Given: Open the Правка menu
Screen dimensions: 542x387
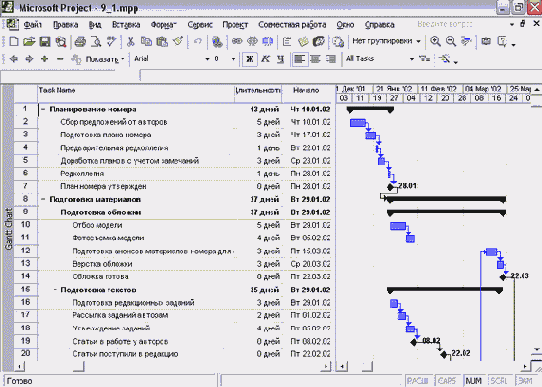Looking at the screenshot, I should 65,25.
